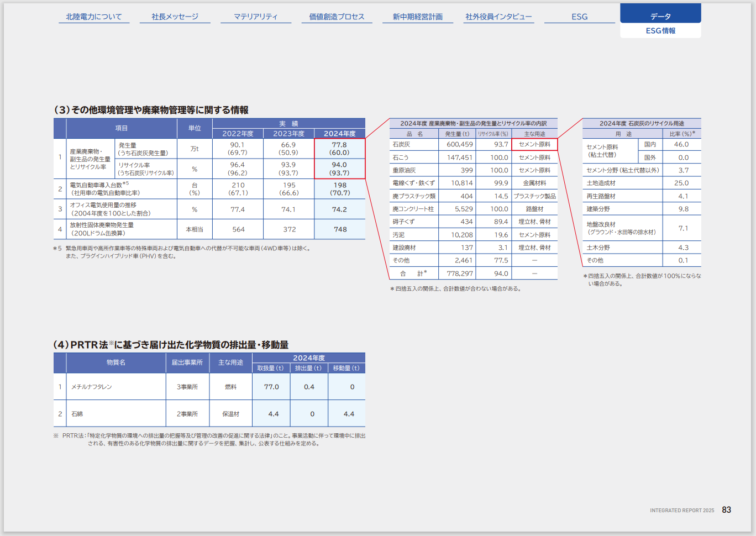Select the highlighted データ tab
756x536 pixels.
point(660,16)
